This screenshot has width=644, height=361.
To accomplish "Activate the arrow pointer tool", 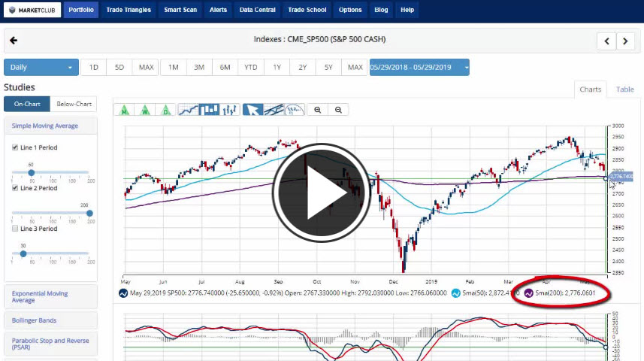I will point(252,110).
